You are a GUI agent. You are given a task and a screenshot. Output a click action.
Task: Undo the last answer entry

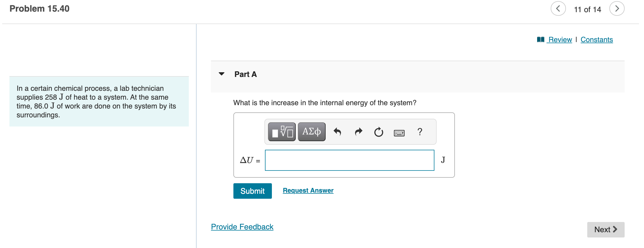338,132
